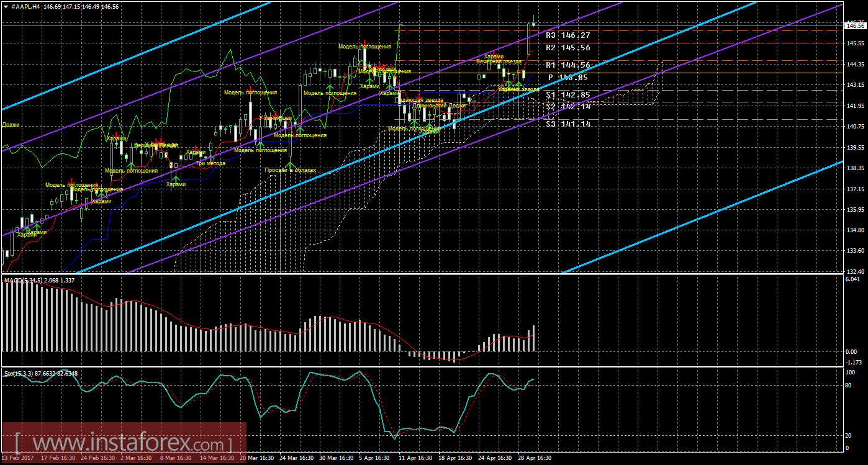The image size is (868, 465).
Task: Click 134.80 on the price axis
Action: (x=856, y=230)
